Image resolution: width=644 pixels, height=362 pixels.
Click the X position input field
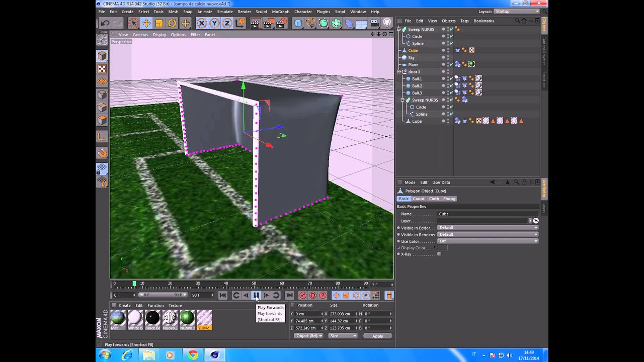(309, 314)
